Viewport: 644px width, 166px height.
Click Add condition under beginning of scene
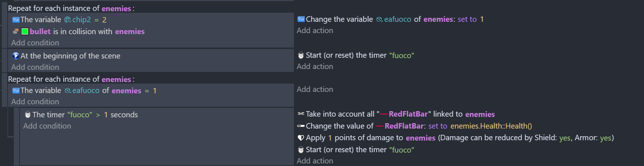(x=35, y=67)
